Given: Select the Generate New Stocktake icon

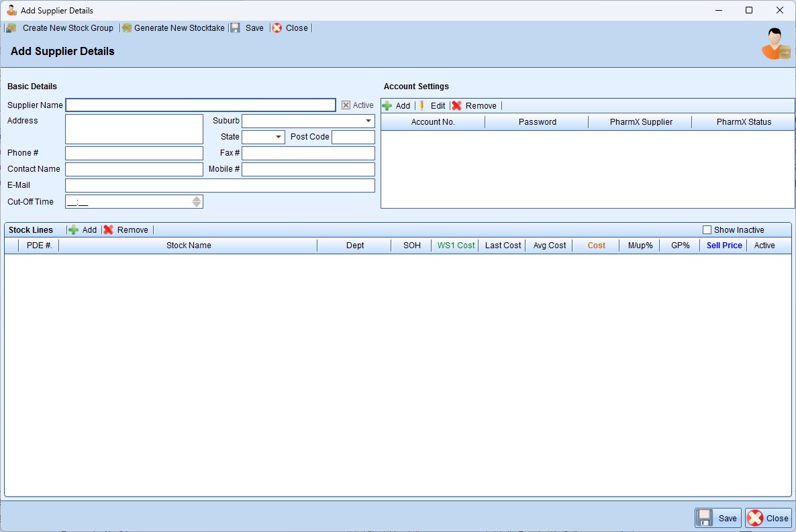Looking at the screenshot, I should click(x=126, y=28).
